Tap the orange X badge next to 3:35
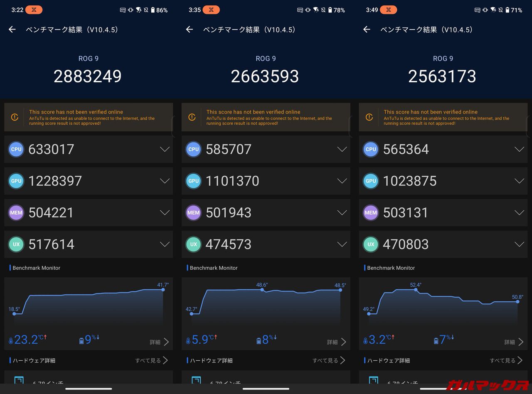The height and width of the screenshot is (394, 532). click(211, 10)
